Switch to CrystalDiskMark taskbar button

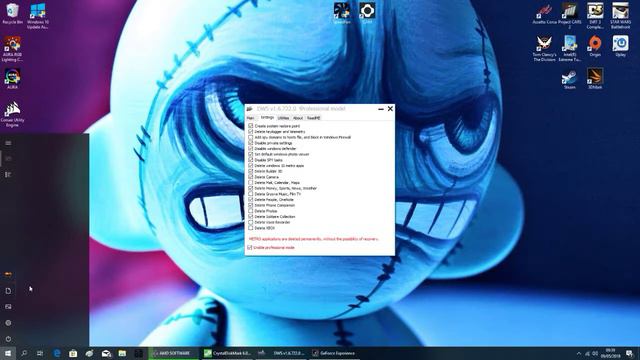227,353
